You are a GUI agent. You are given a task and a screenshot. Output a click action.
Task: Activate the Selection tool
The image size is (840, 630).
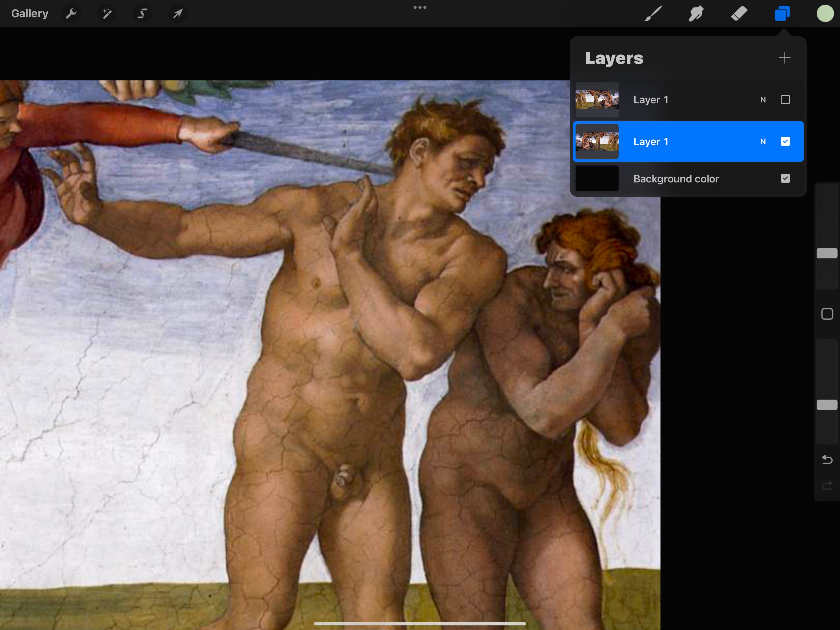pos(142,14)
